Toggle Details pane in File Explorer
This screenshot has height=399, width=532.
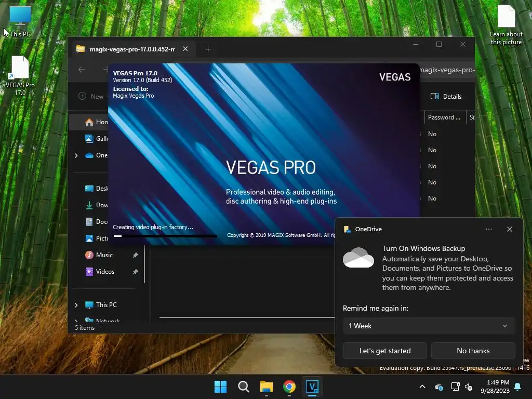point(446,96)
